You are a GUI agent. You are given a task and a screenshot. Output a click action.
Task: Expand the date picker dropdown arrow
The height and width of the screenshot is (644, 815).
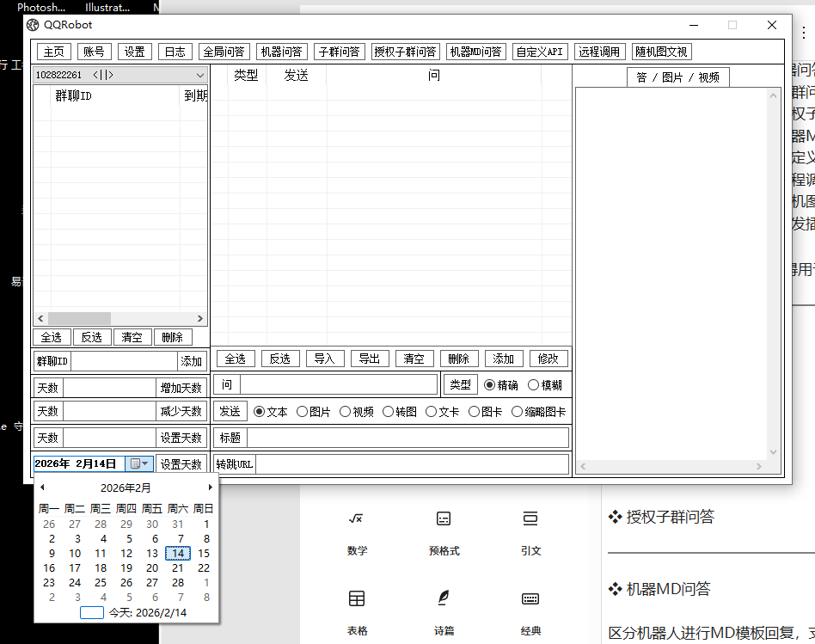click(145, 463)
